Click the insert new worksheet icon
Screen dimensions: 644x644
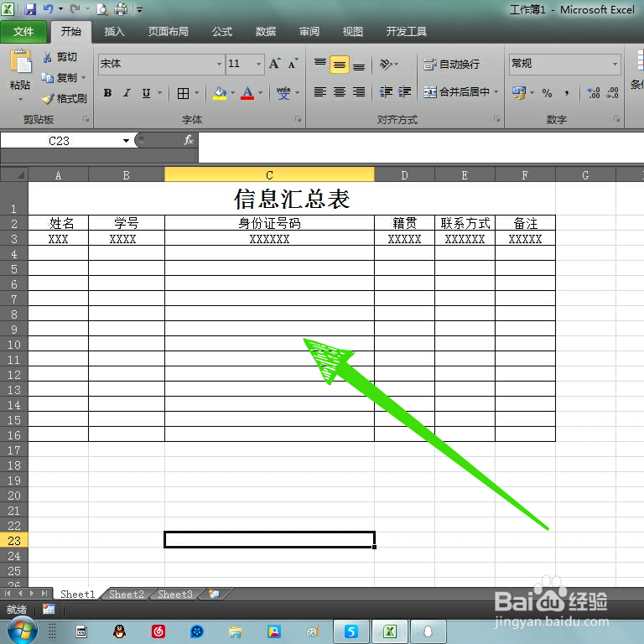(214, 594)
